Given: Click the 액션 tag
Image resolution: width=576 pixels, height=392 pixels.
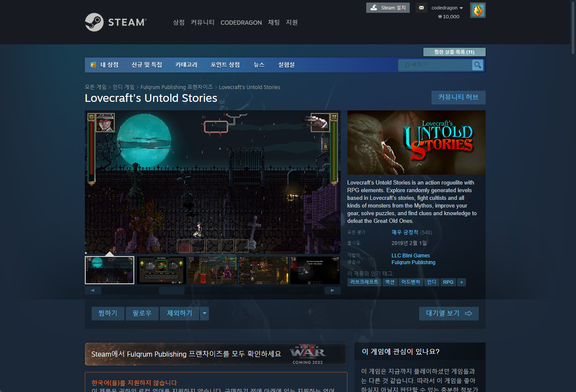Looking at the screenshot, I should tap(390, 282).
